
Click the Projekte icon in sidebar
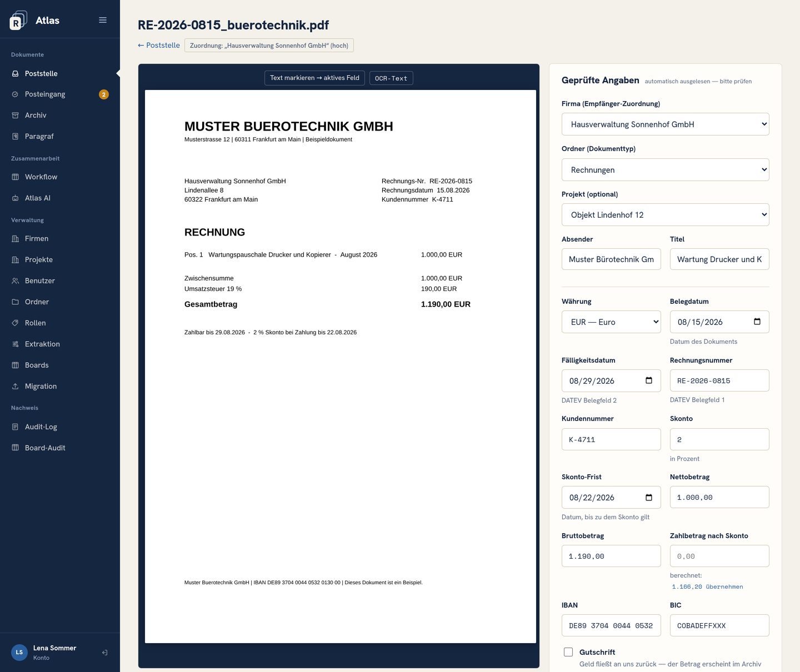15,260
